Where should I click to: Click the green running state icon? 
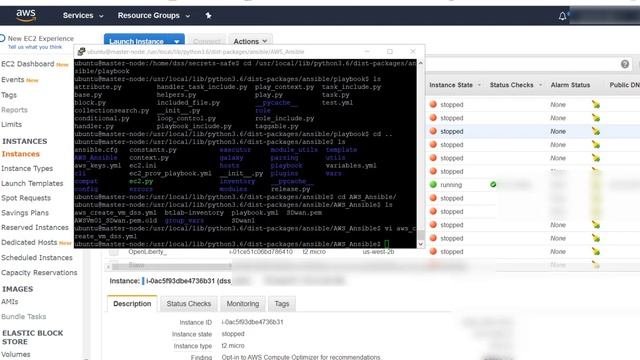point(433,184)
